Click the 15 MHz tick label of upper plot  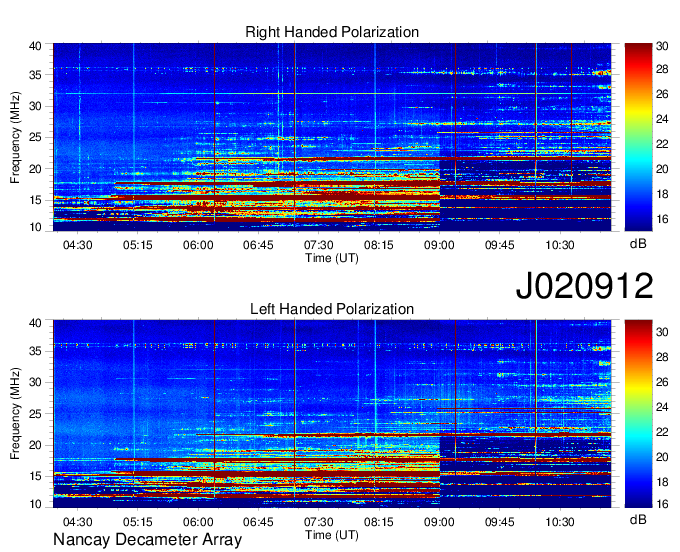tap(35, 200)
